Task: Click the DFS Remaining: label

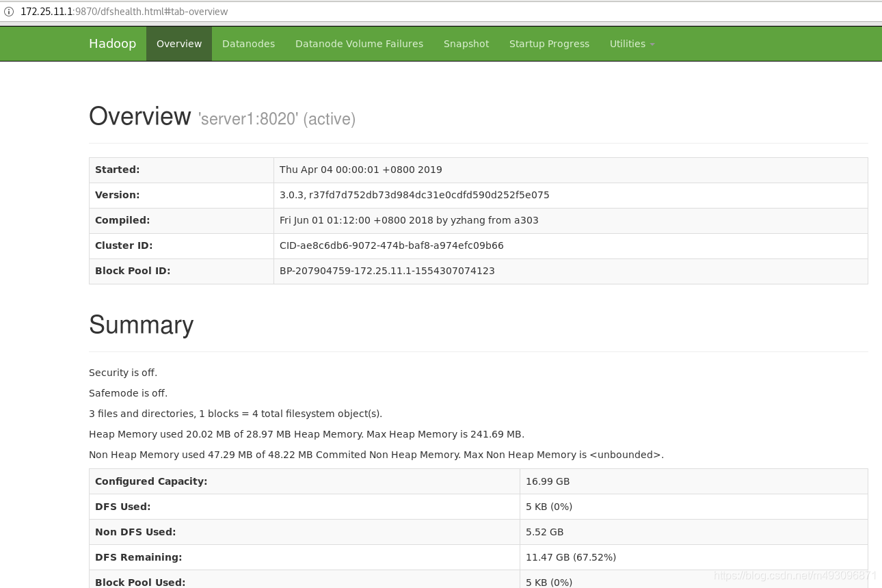Action: tap(139, 557)
